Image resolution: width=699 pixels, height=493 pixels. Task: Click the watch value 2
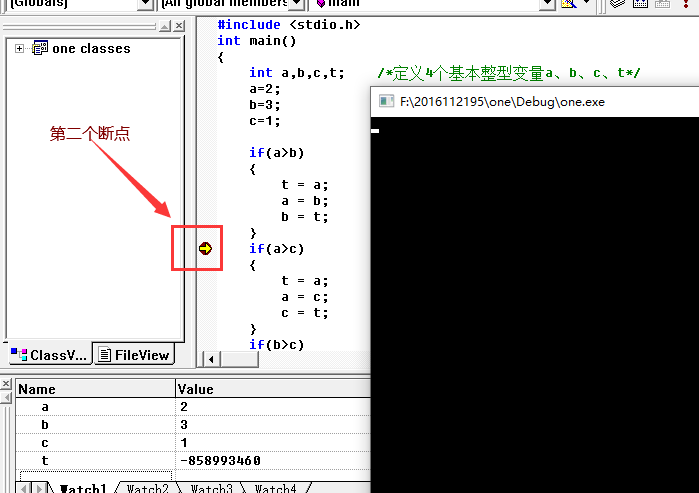[184, 407]
